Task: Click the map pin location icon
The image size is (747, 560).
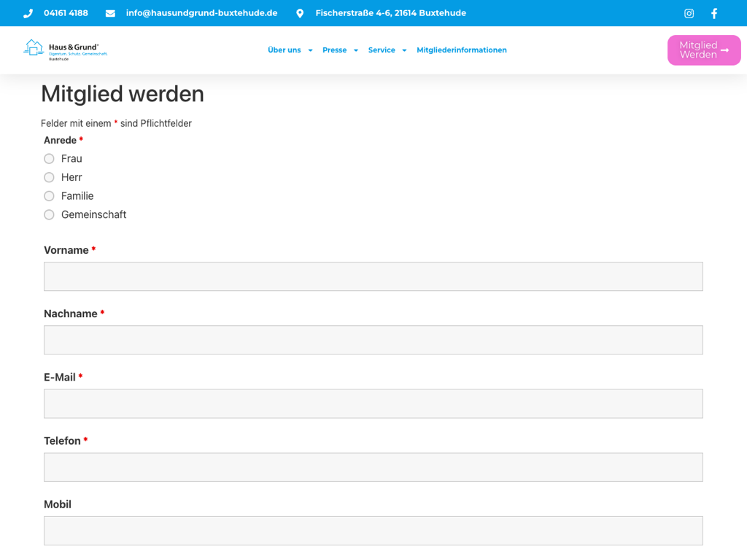Action: coord(300,13)
